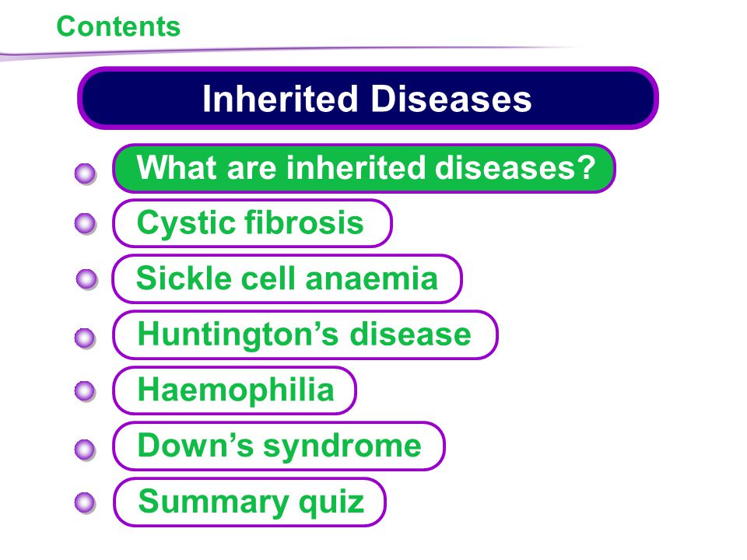This screenshot has width=747, height=560.
Task: Open the What are inherited diseases? section
Action: click(x=364, y=169)
